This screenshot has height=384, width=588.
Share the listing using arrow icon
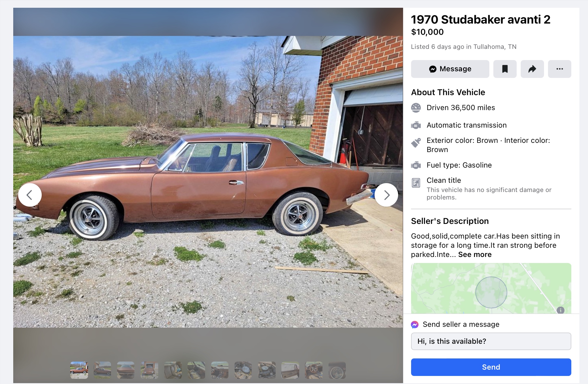tap(532, 69)
